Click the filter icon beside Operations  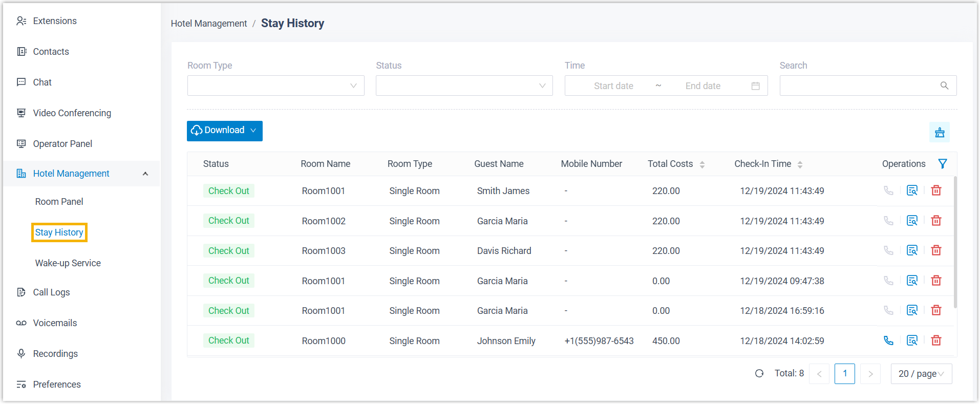(942, 164)
